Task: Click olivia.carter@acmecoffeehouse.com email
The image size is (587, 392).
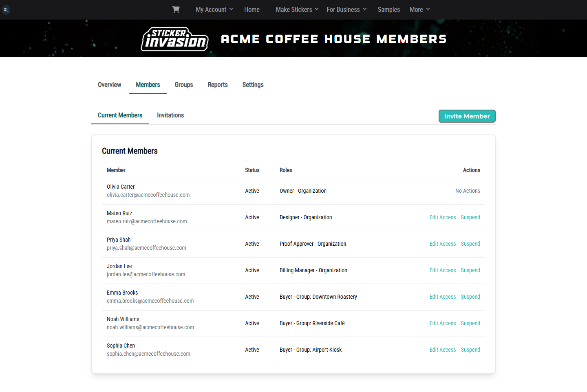Action: [148, 195]
